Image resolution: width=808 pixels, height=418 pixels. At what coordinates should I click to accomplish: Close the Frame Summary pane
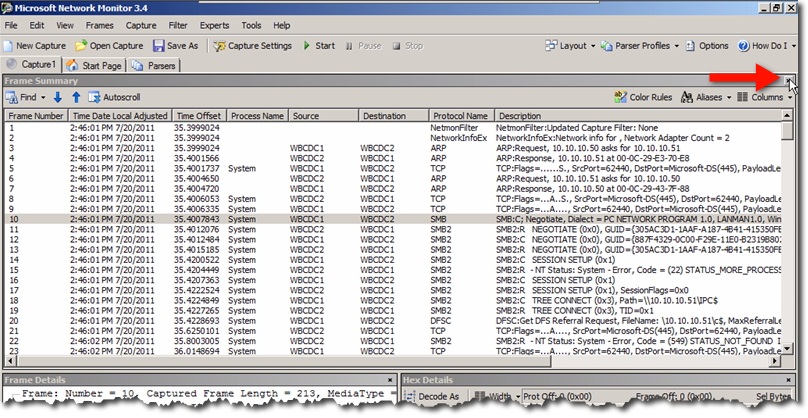[x=790, y=80]
